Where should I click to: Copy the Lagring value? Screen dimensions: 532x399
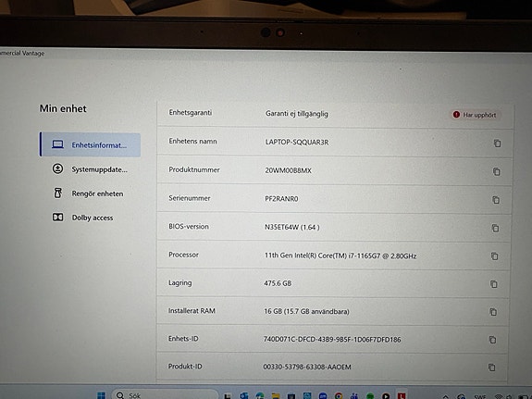494,284
